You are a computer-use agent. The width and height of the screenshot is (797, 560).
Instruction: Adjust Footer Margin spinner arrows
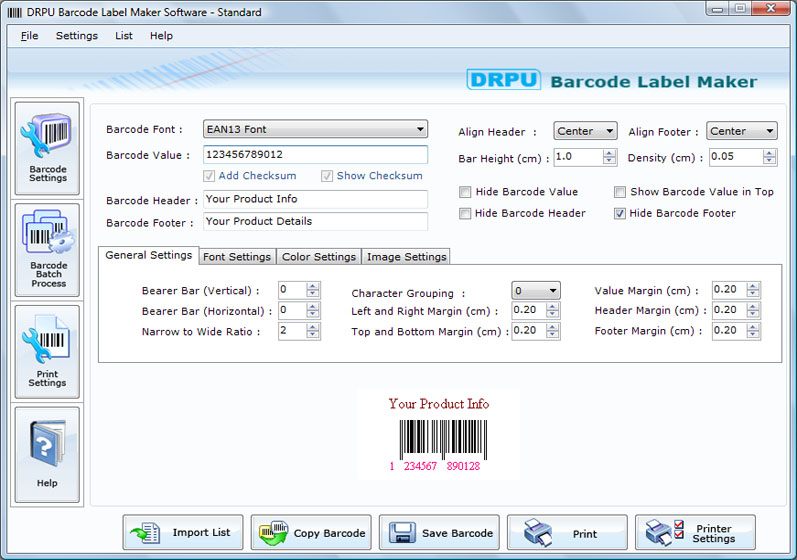753,331
